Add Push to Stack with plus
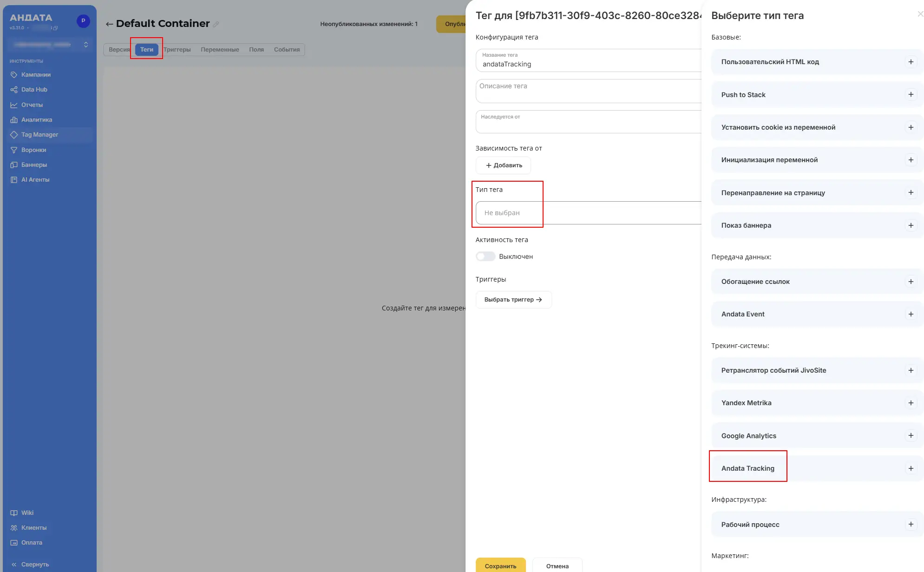Screen dimensions: 924x572 (911, 95)
